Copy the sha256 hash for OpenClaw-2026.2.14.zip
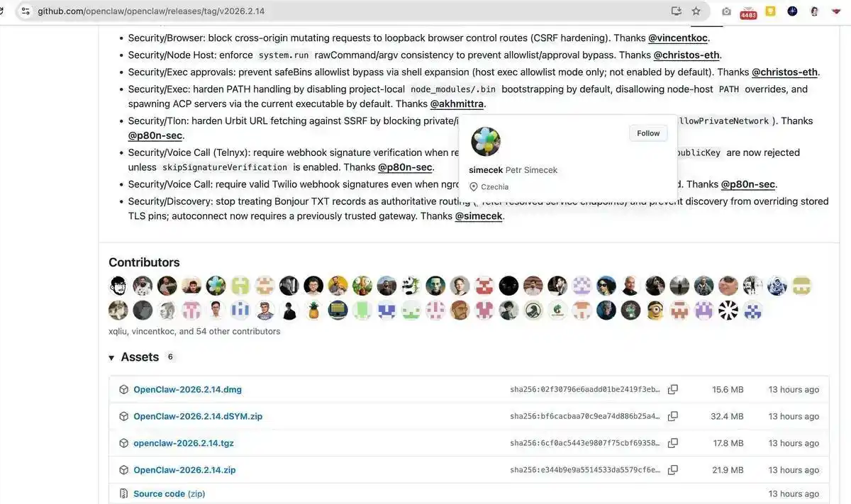Viewport: 851px width, 504px height. pyautogui.click(x=672, y=470)
